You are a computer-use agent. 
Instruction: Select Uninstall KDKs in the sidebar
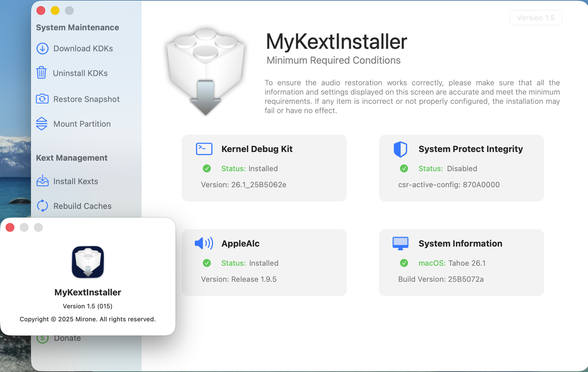[80, 73]
